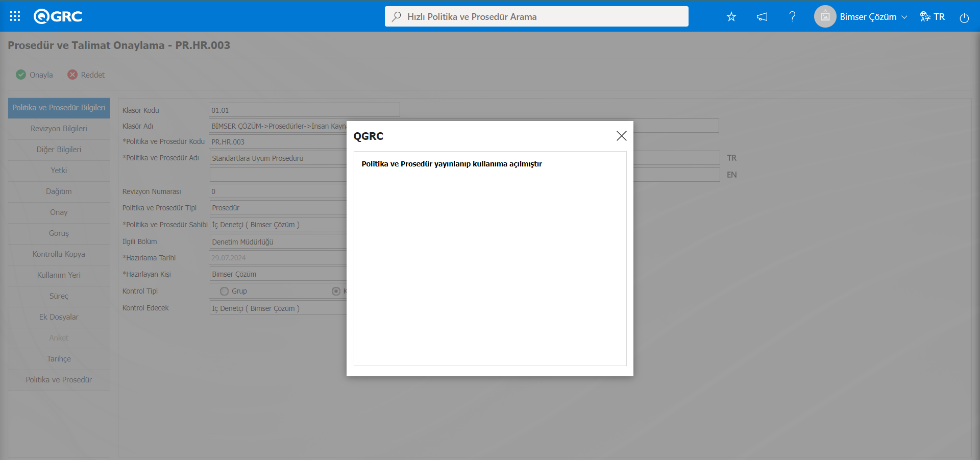The image size is (980, 460).
Task: Click the green Onayla checkmark icon
Action: (x=21, y=75)
